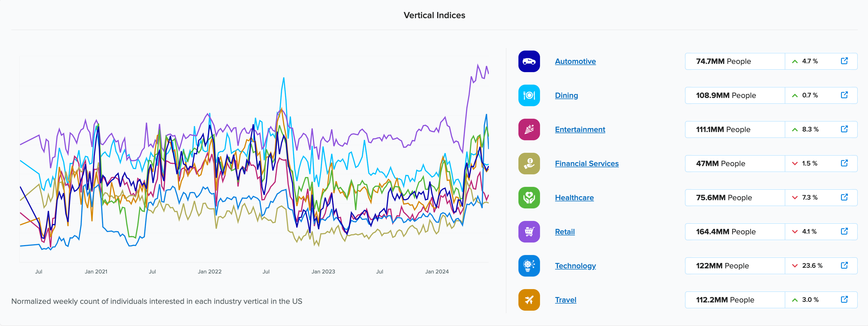Click the Financial Services money icon

click(529, 164)
